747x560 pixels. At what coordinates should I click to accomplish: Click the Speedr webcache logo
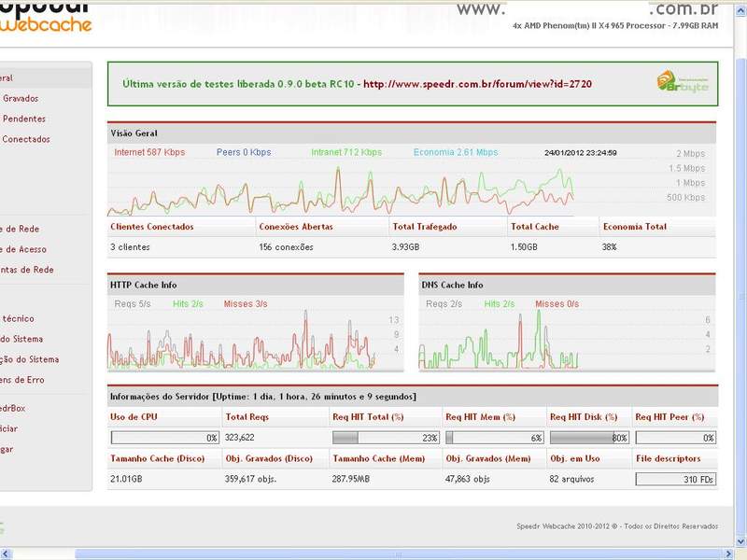pos(45,17)
